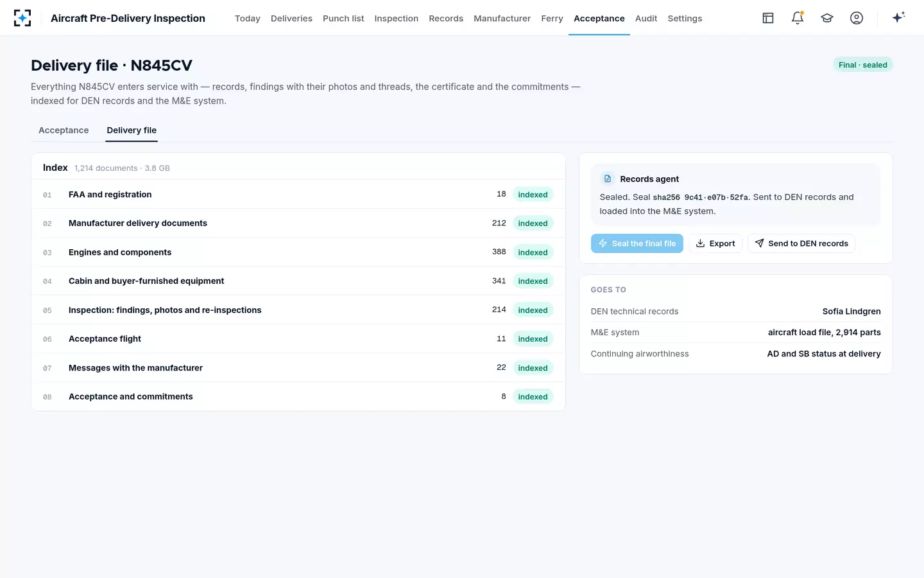Image resolution: width=924 pixels, height=578 pixels.
Task: Open the sparkle AI assistant icon
Action: tap(898, 17)
